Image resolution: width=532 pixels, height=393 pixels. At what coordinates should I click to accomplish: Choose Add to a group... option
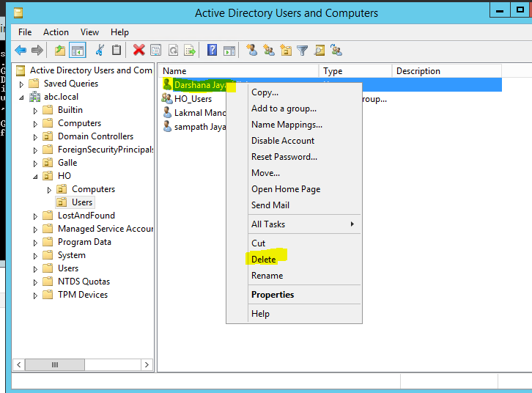pos(304,109)
